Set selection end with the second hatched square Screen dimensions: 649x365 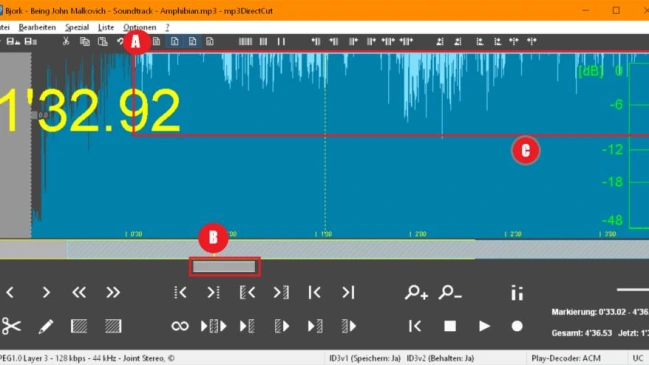click(x=113, y=326)
